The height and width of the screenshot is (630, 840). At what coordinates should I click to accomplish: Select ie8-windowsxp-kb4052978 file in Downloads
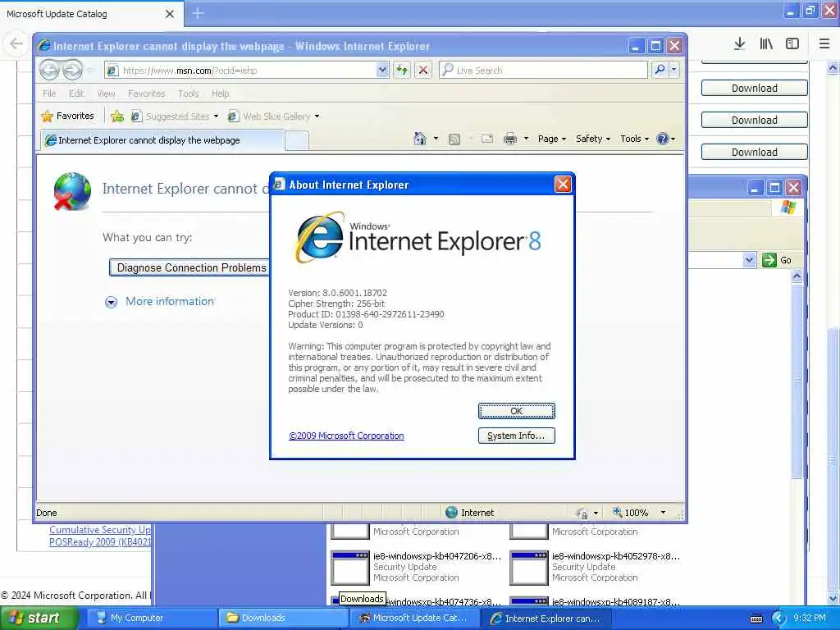tap(596, 567)
